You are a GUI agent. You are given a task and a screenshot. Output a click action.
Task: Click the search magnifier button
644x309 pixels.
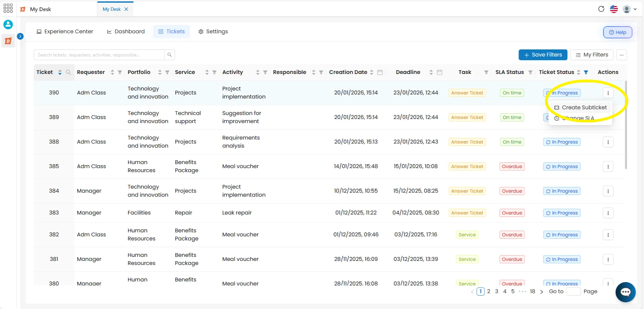(x=170, y=55)
